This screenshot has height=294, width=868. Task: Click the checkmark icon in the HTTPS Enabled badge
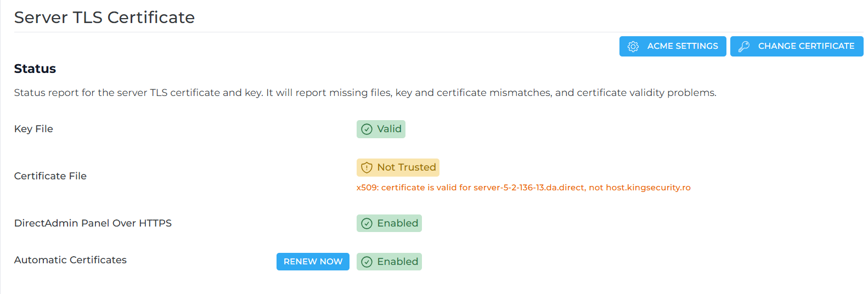[x=367, y=224]
